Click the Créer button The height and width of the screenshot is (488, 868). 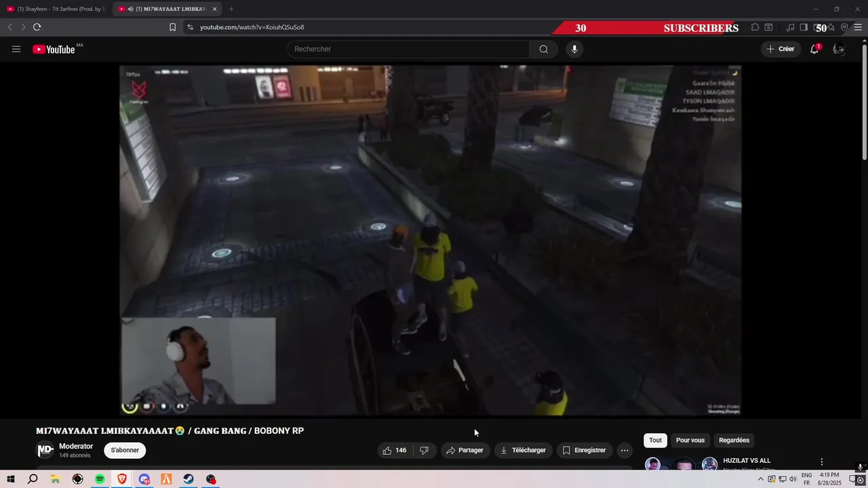point(781,49)
